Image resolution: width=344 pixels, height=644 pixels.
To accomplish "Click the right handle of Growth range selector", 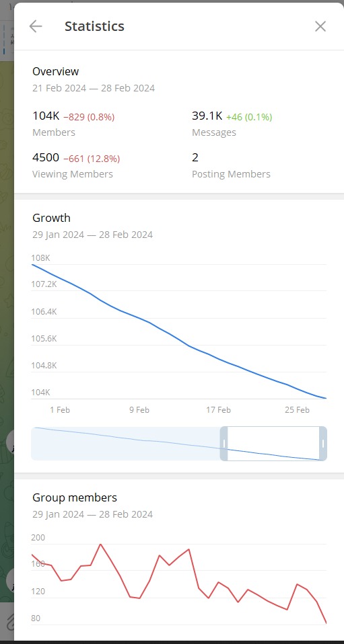I will (323, 444).
